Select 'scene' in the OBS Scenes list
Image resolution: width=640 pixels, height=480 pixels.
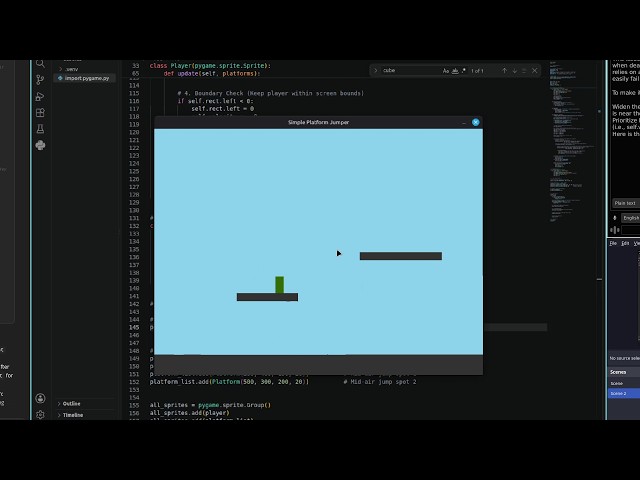click(624, 383)
